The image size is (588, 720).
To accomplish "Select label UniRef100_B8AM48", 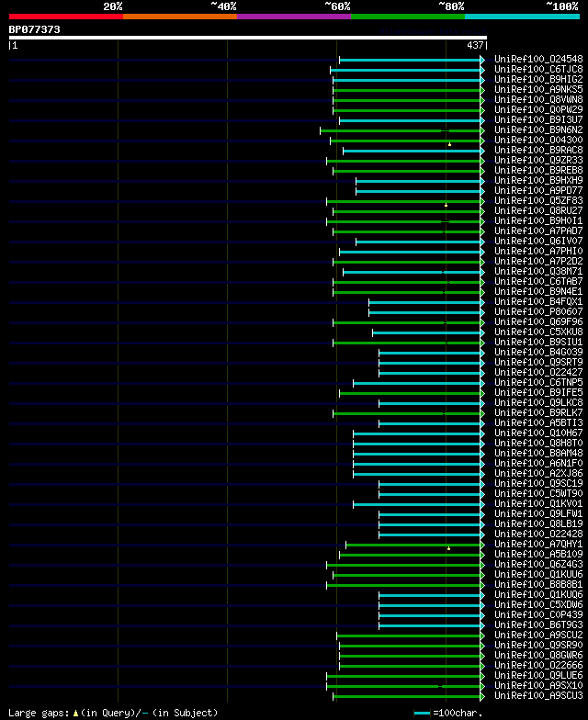I will [538, 454].
